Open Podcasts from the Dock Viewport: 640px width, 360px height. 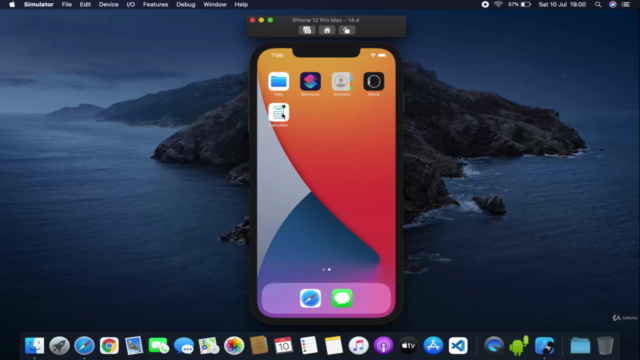[383, 346]
